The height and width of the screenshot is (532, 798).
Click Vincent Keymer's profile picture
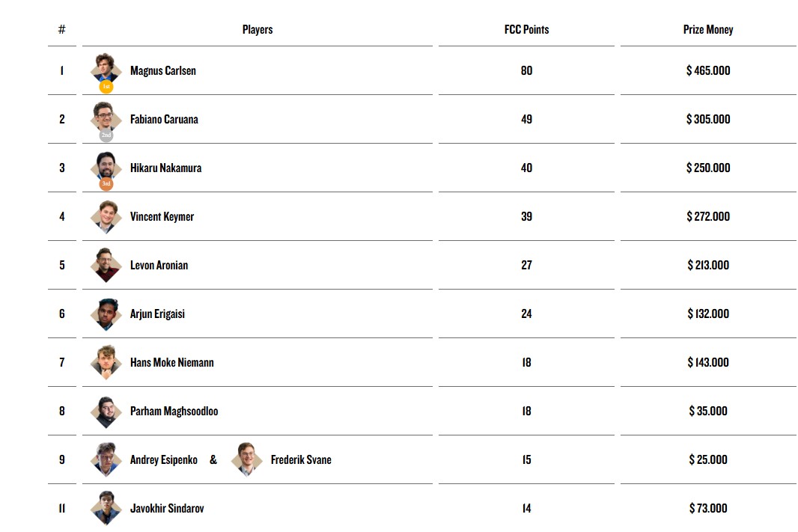pos(106,216)
